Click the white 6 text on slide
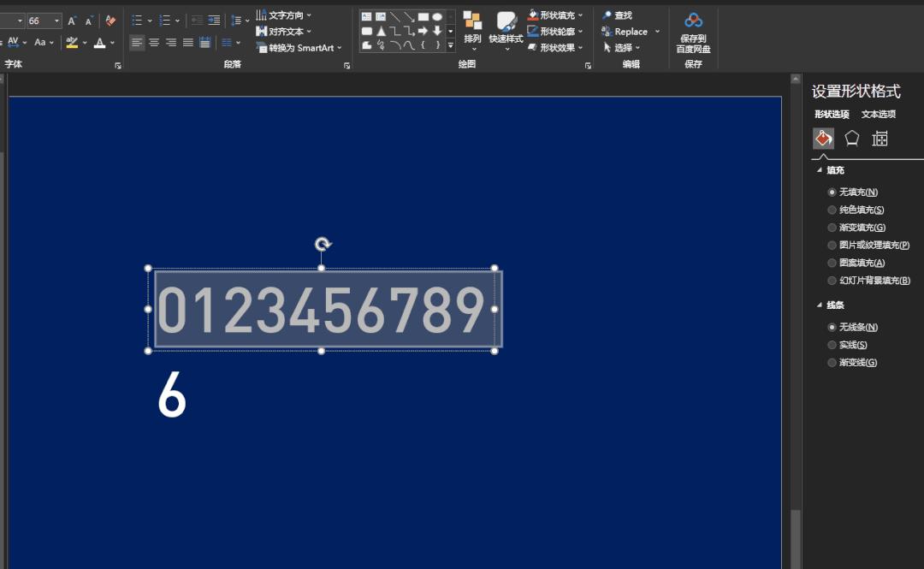The width and height of the screenshot is (924, 569). click(171, 394)
